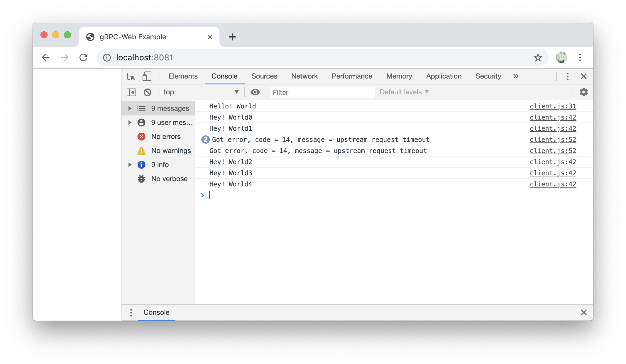Clear the console messages
This screenshot has height=364, width=626.
tap(148, 92)
